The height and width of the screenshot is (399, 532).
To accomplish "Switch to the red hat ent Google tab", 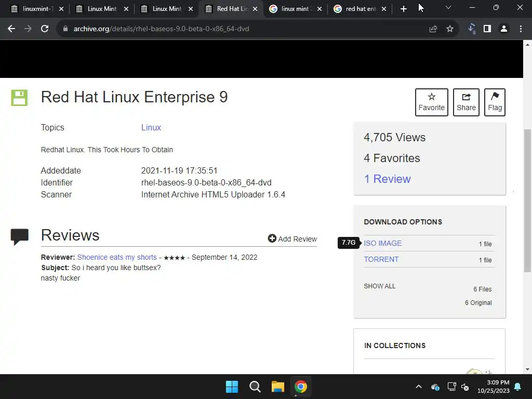I will [359, 9].
